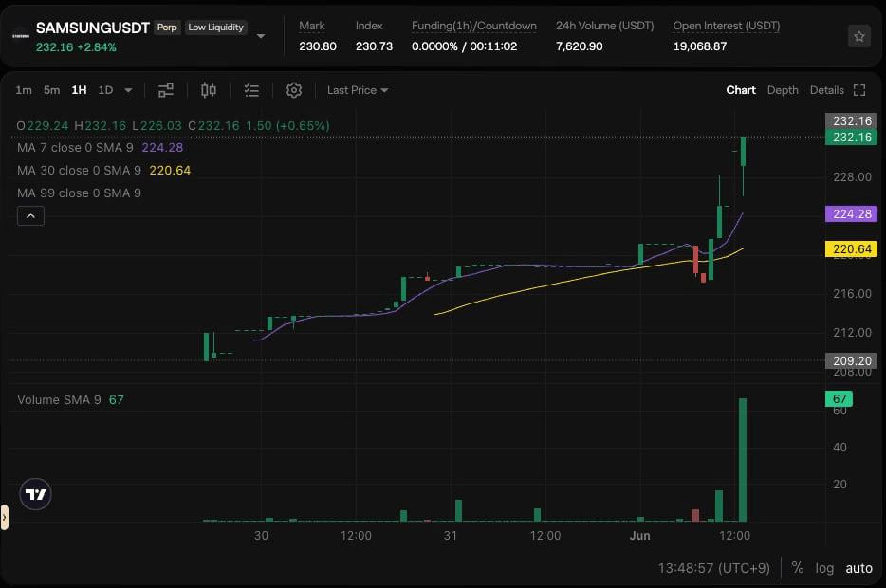The height and width of the screenshot is (588, 886).
Task: Click the green 67 volume axis label
Action: click(840, 398)
